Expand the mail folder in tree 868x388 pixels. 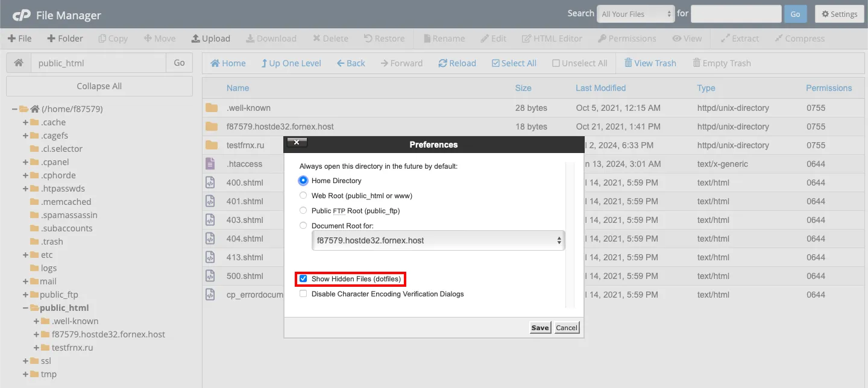[x=26, y=281]
